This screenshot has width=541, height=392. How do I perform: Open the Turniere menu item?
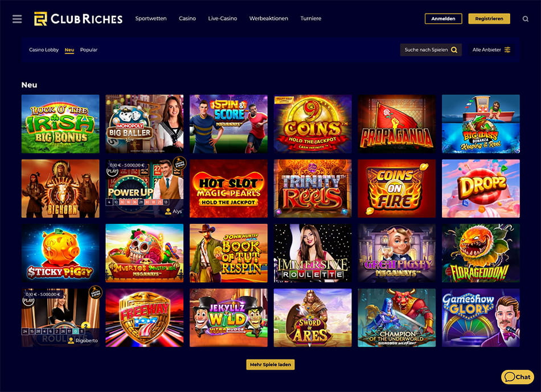311,19
